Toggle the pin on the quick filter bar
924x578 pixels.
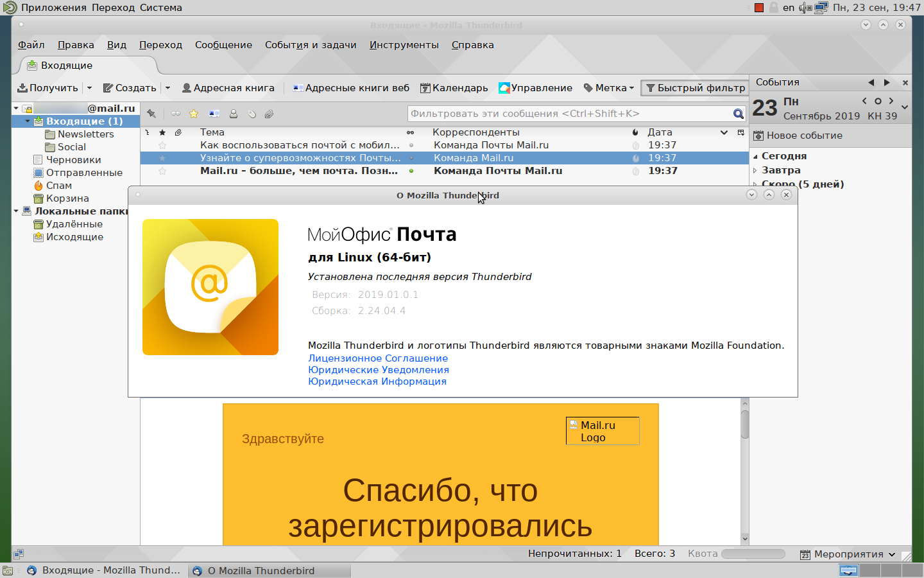151,114
